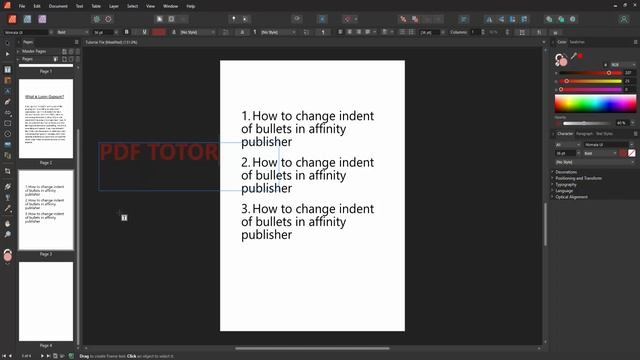This screenshot has height=360, width=640.
Task: Toggle Underline text formatting
Action: [x=144, y=32]
